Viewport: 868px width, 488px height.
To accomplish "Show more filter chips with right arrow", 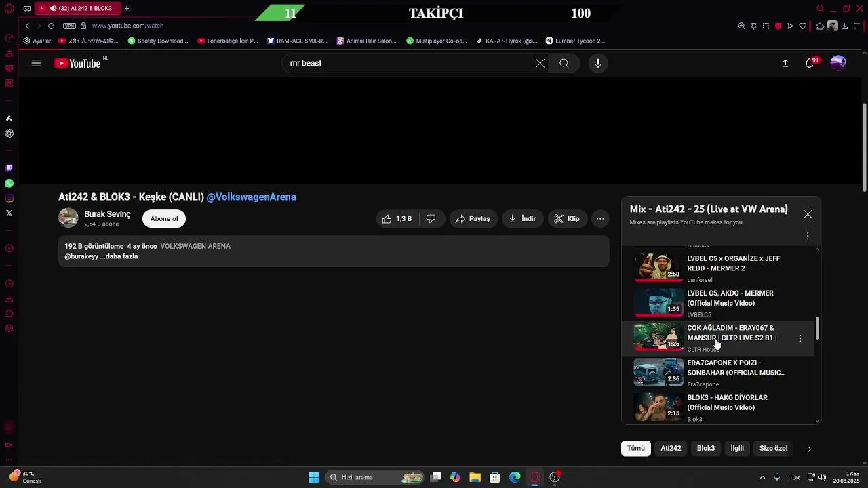I will (808, 449).
